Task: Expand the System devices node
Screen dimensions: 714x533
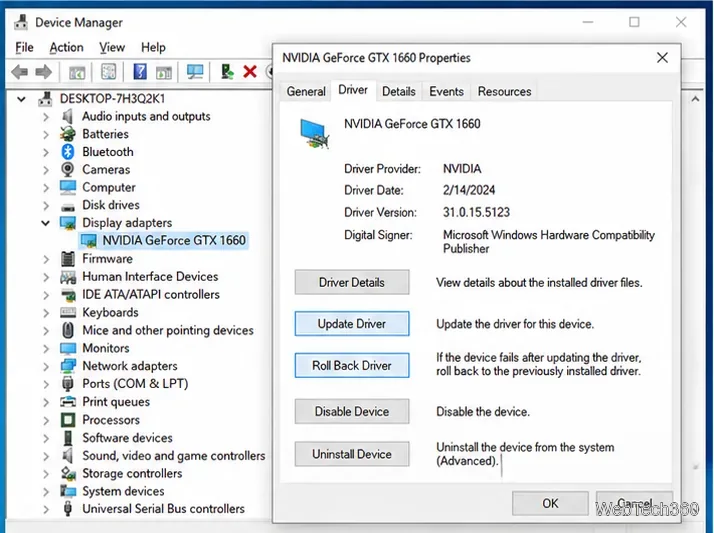Action: pos(46,491)
